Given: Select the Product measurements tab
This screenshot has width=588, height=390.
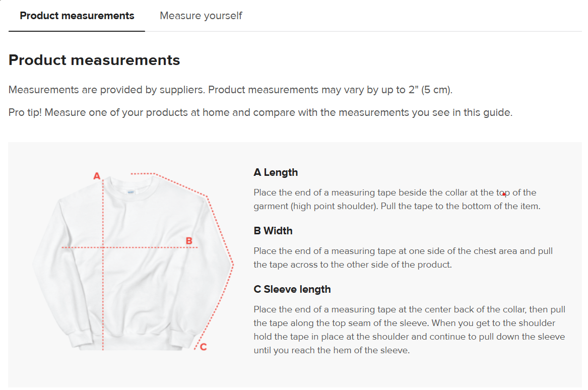Looking at the screenshot, I should pos(77,16).
